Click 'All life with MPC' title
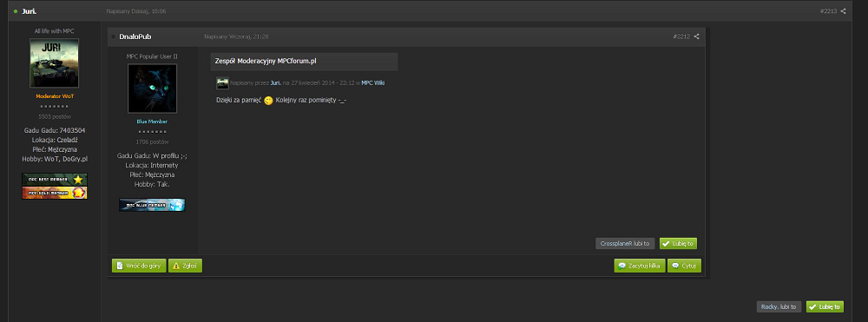 (54, 31)
